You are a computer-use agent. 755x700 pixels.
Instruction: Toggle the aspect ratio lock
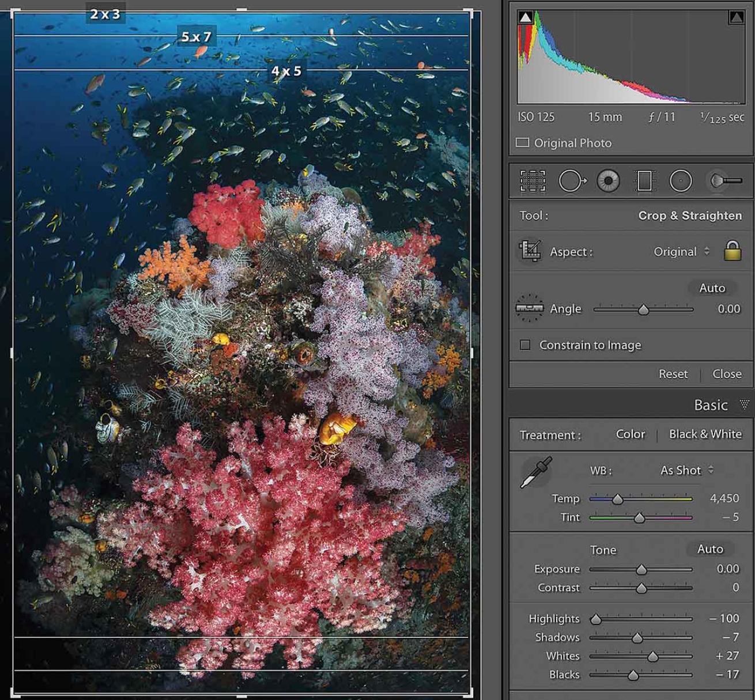[x=733, y=251]
